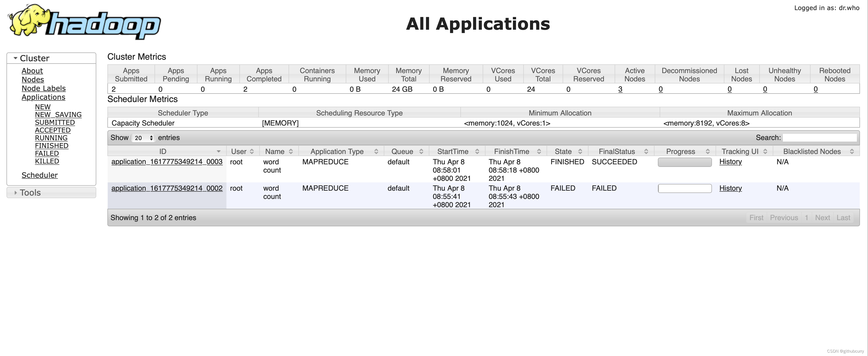Navigate to Node Labels
This screenshot has width=868, height=356.
click(x=43, y=88)
